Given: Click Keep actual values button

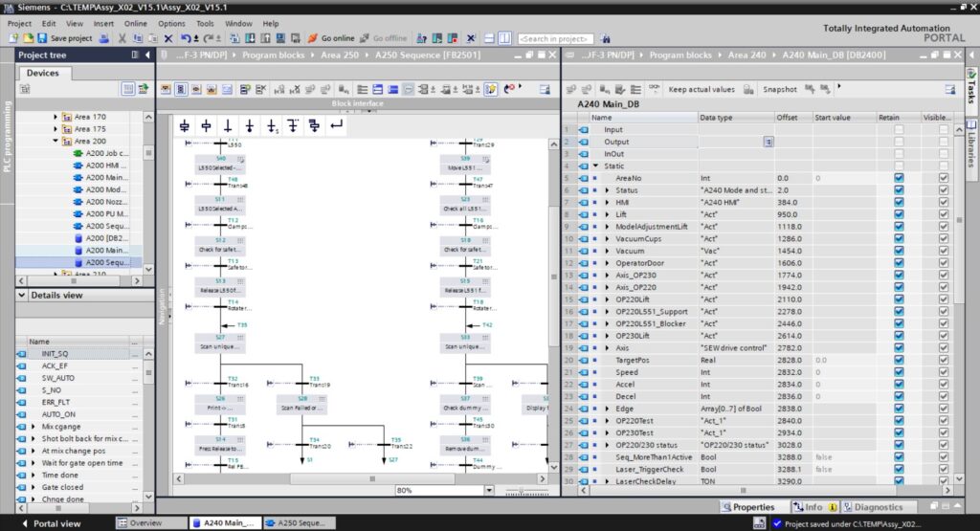Looking at the screenshot, I should click(701, 89).
